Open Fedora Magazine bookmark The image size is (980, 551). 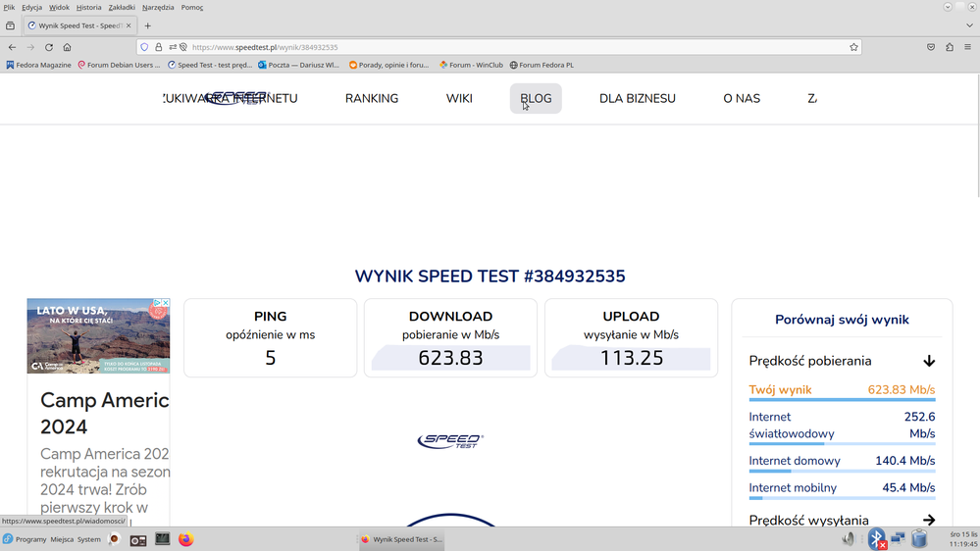[x=38, y=65]
